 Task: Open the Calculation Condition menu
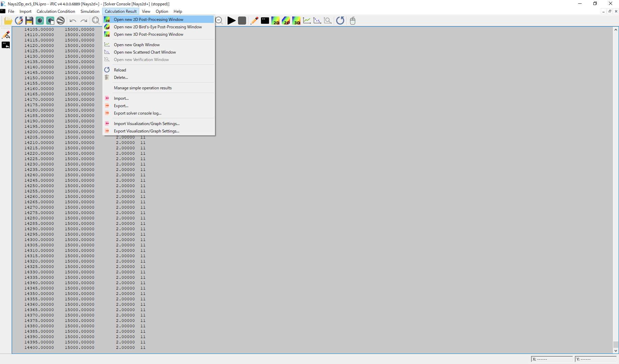(x=56, y=11)
